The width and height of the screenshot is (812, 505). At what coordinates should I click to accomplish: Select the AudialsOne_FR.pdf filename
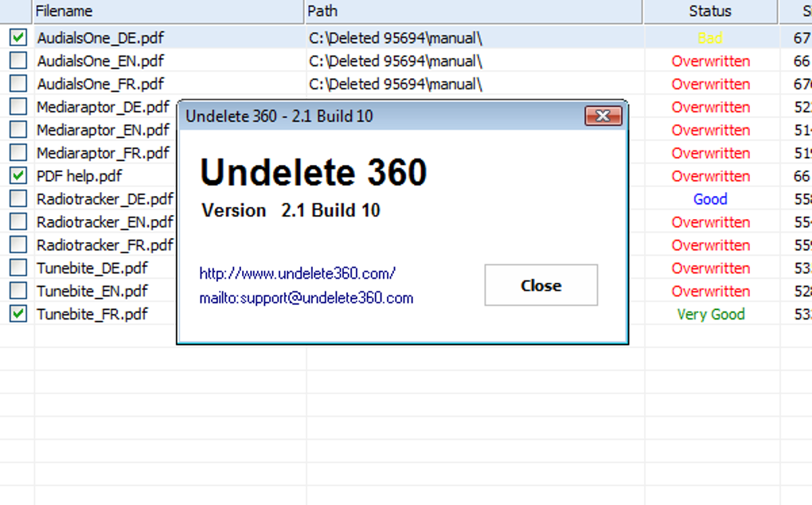tap(100, 84)
